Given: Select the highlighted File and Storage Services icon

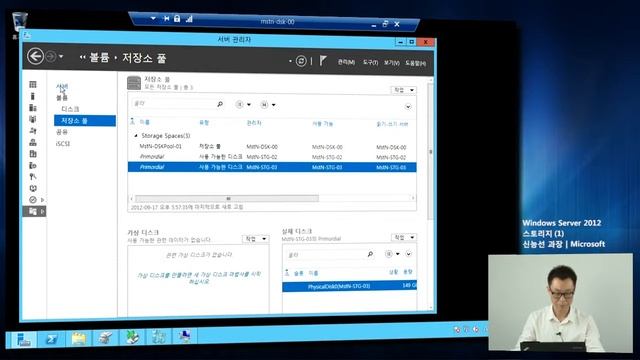Looking at the screenshot, I should click(33, 211).
